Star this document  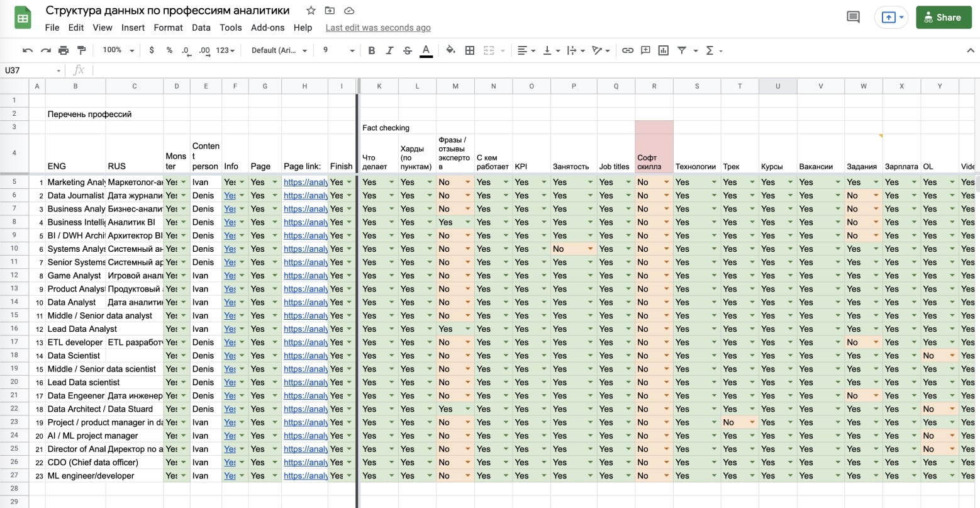coord(311,11)
